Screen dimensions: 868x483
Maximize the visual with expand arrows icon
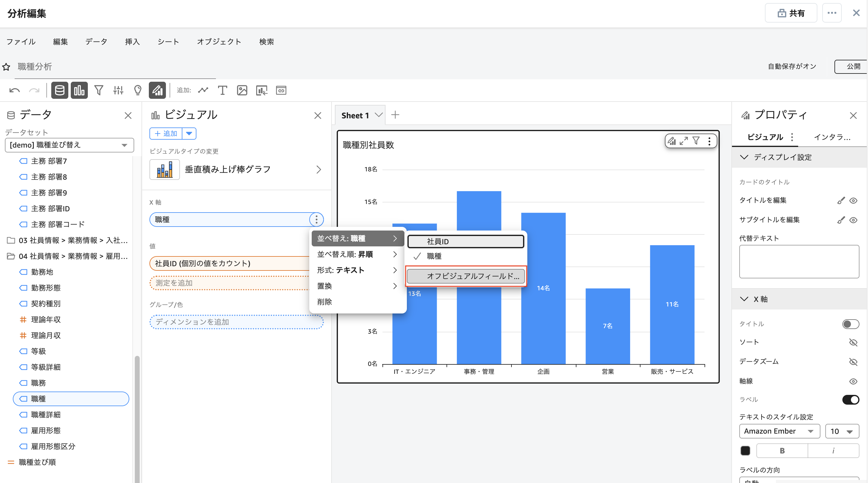[x=684, y=141]
